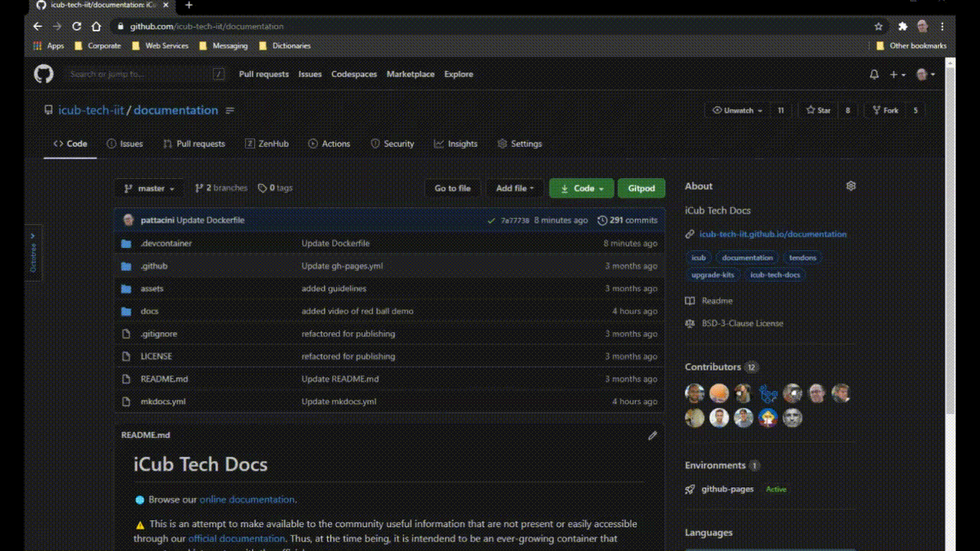Click Codespaces in top navigation
This screenshot has width=980, height=551.
[x=354, y=74]
